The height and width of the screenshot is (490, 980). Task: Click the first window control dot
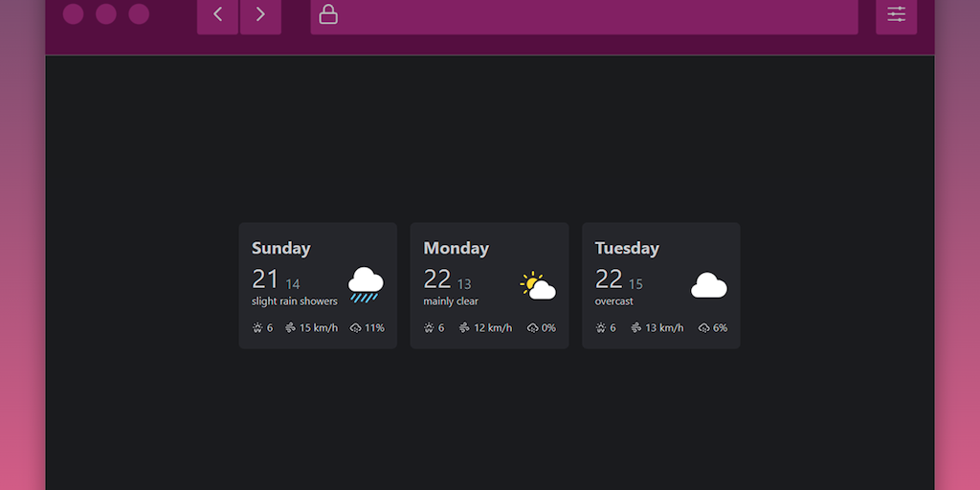73,13
